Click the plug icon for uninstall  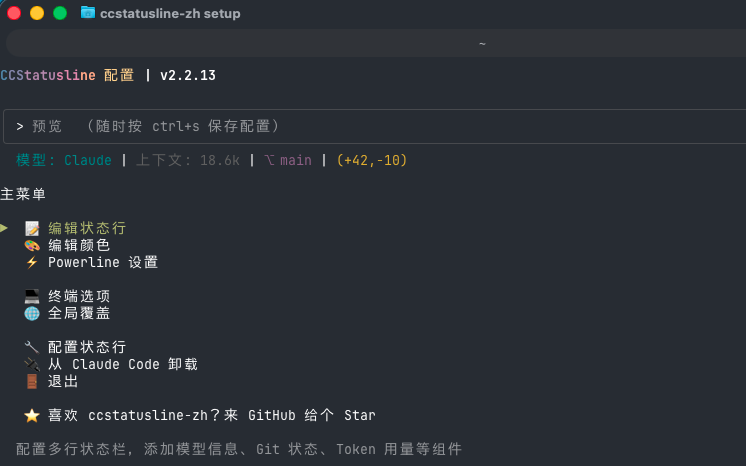click(x=32, y=365)
